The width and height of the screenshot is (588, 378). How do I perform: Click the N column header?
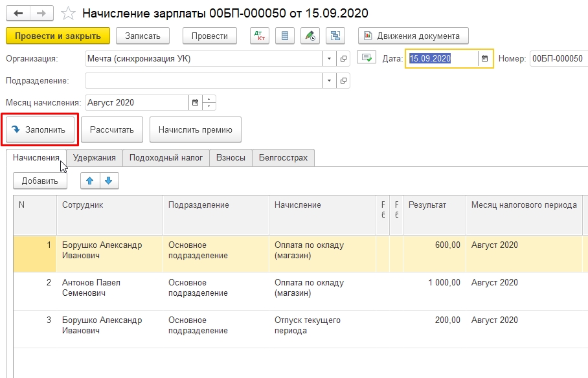point(35,215)
